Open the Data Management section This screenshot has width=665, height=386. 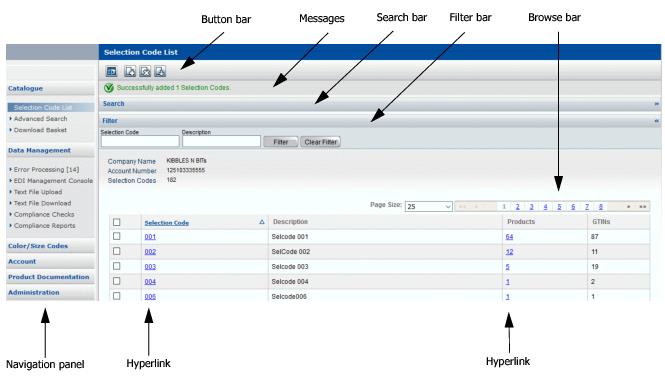[39, 150]
